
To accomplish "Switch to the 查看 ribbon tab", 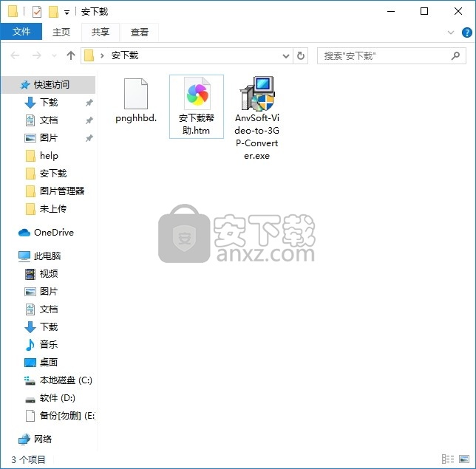I will (x=140, y=32).
